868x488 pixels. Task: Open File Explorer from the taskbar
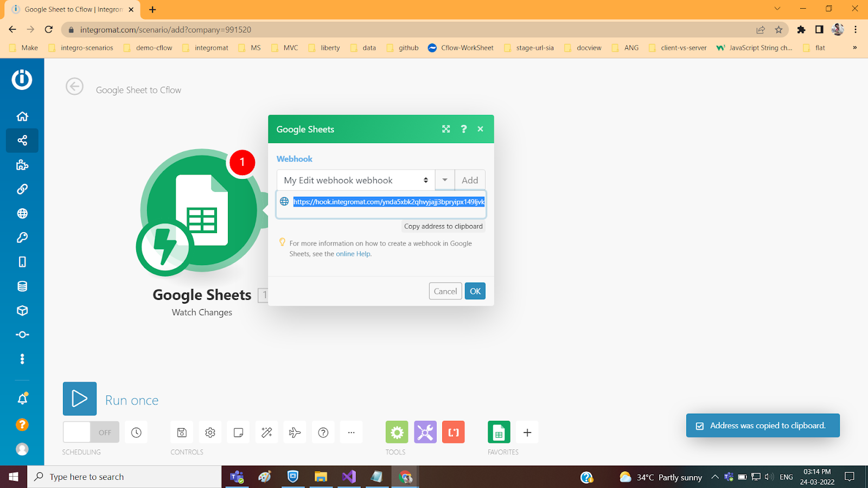pos(321,477)
